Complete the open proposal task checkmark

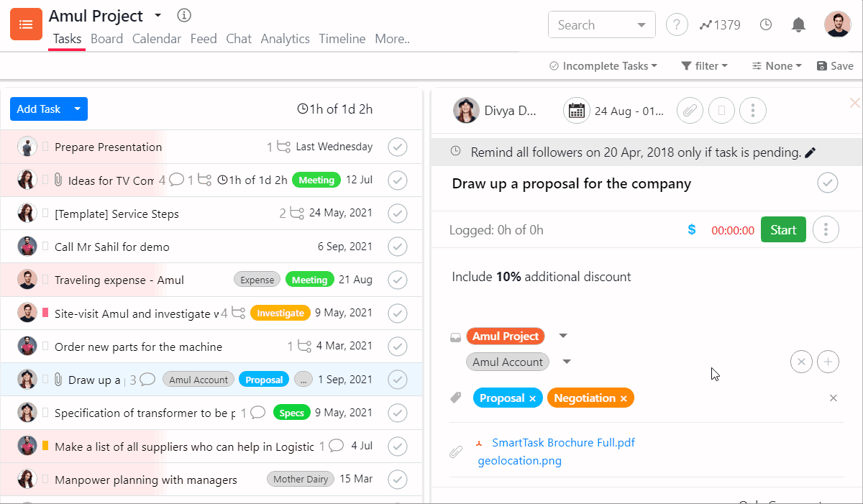click(x=827, y=183)
